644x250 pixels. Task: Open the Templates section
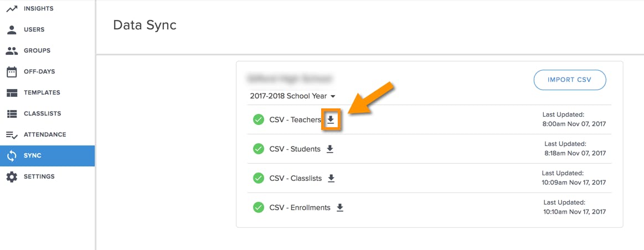(x=47, y=93)
